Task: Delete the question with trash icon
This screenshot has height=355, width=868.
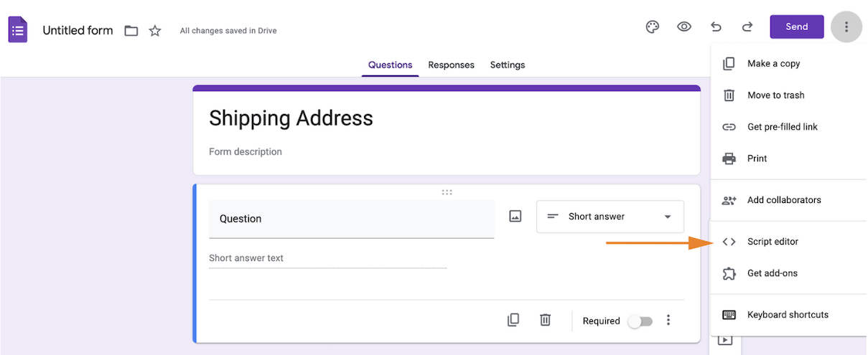Action: point(545,321)
